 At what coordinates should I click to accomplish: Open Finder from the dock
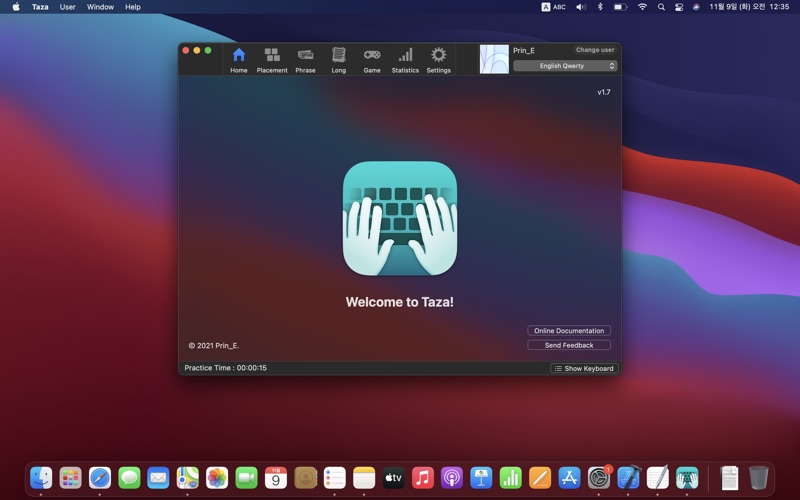41,478
